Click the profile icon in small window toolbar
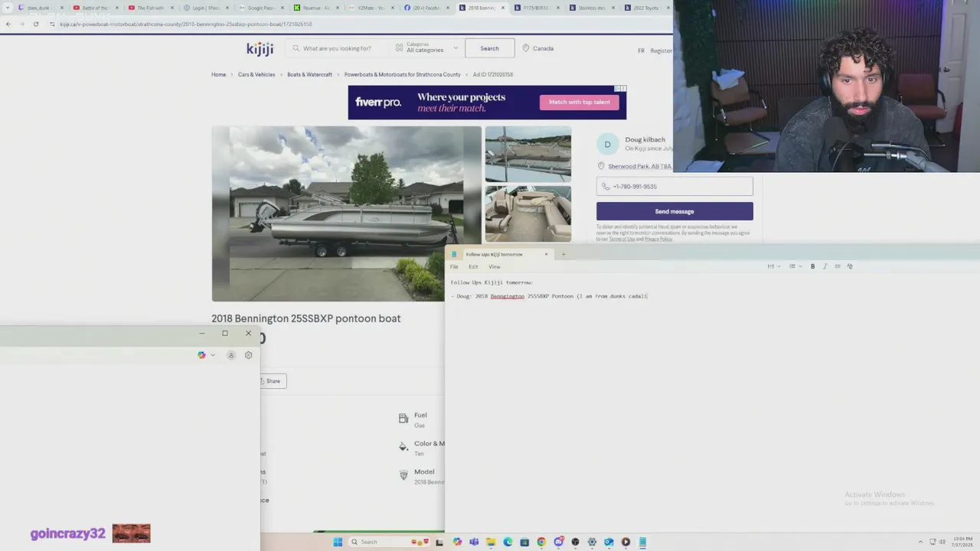Image resolution: width=980 pixels, height=551 pixels. click(x=230, y=355)
